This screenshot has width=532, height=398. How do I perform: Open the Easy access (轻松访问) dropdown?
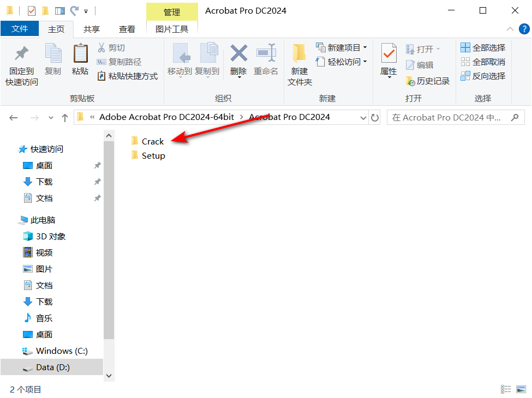point(342,62)
